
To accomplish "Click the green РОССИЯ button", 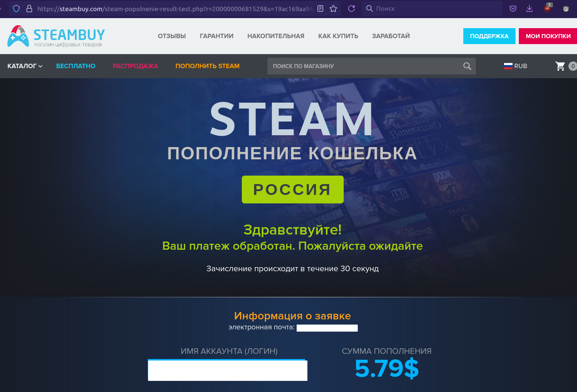I will (x=293, y=189).
